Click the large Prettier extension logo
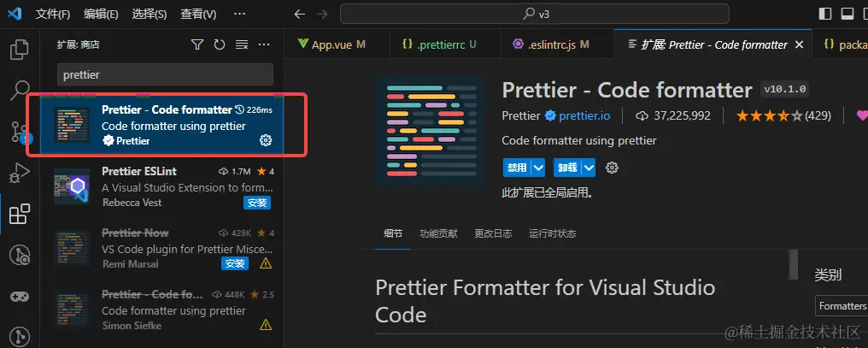Image resolution: width=868 pixels, height=348 pixels. point(430,130)
